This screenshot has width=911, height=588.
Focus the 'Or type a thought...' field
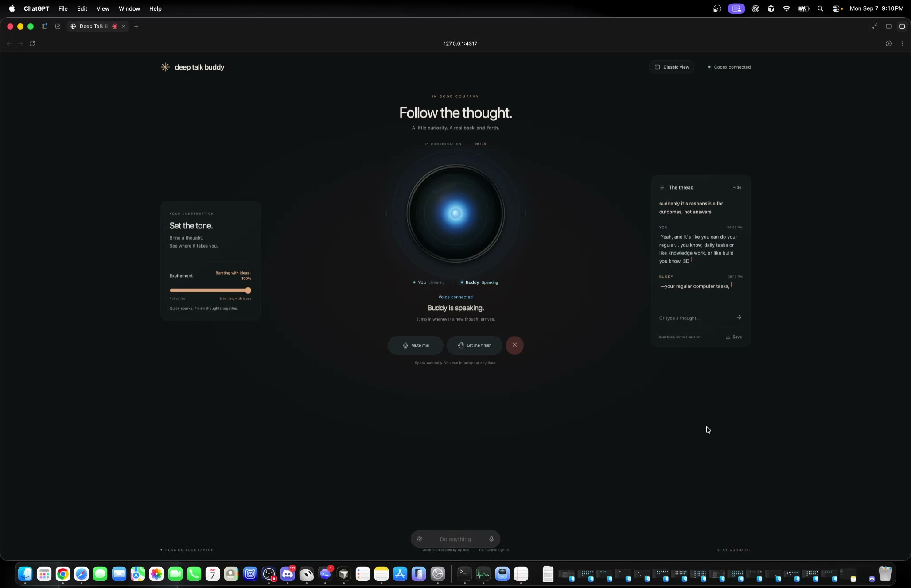[695, 318]
